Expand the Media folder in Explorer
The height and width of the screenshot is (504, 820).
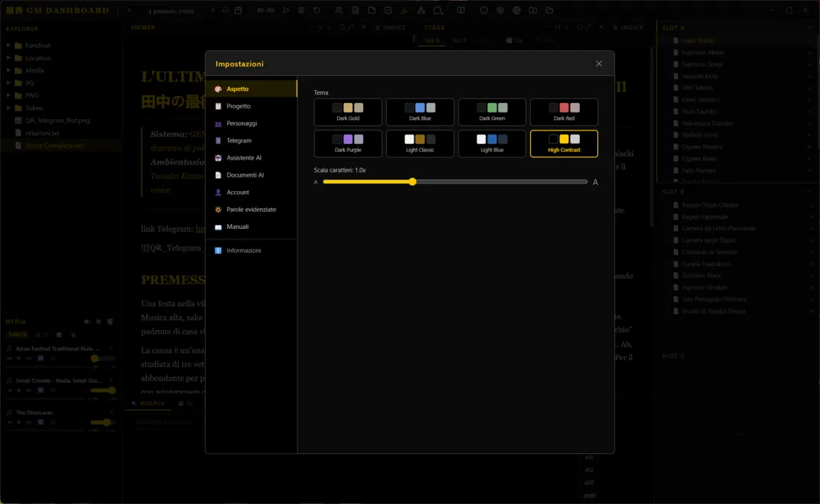coord(9,71)
